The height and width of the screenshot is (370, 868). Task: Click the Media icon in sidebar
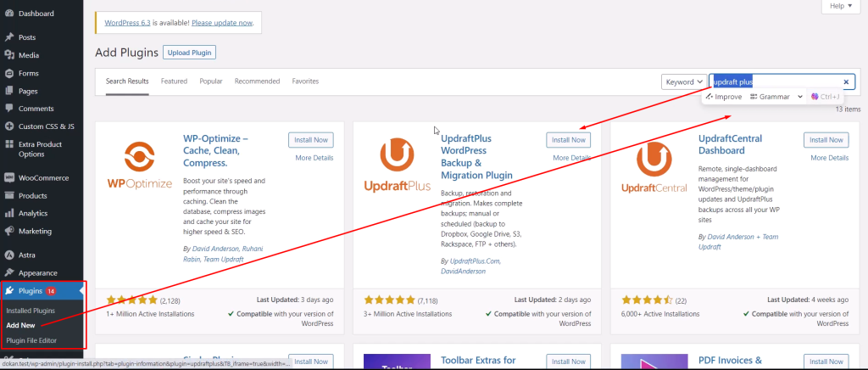click(x=8, y=55)
